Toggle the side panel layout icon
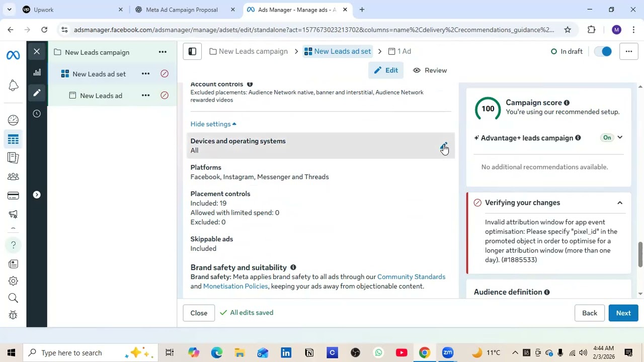 (x=192, y=51)
